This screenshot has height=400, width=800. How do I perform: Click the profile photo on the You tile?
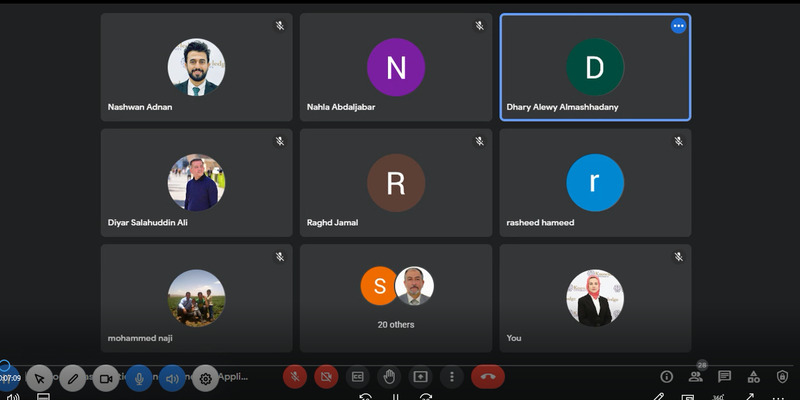pyautogui.click(x=595, y=298)
